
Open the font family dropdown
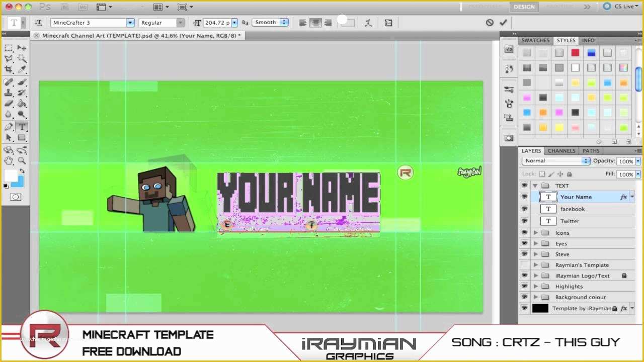(130, 23)
